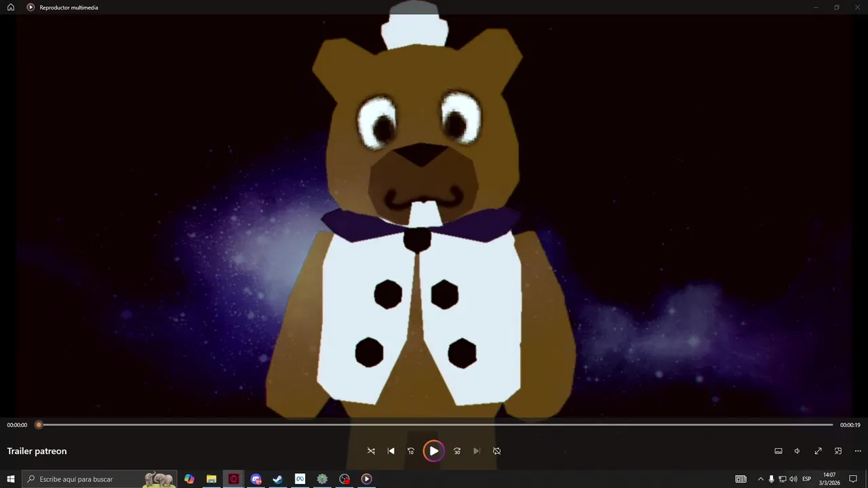Switch the video to full screen
Viewport: 868px width, 488px height.
tap(818, 451)
